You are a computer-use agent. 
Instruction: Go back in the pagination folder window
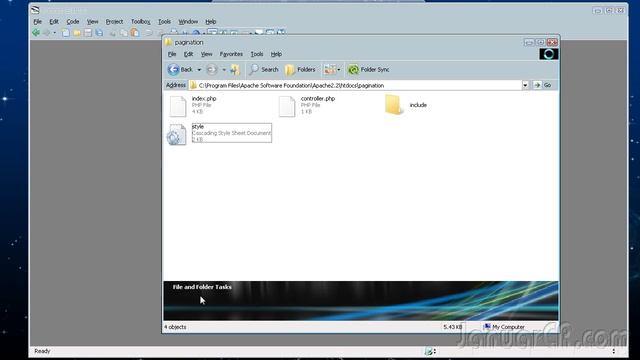tap(180, 70)
